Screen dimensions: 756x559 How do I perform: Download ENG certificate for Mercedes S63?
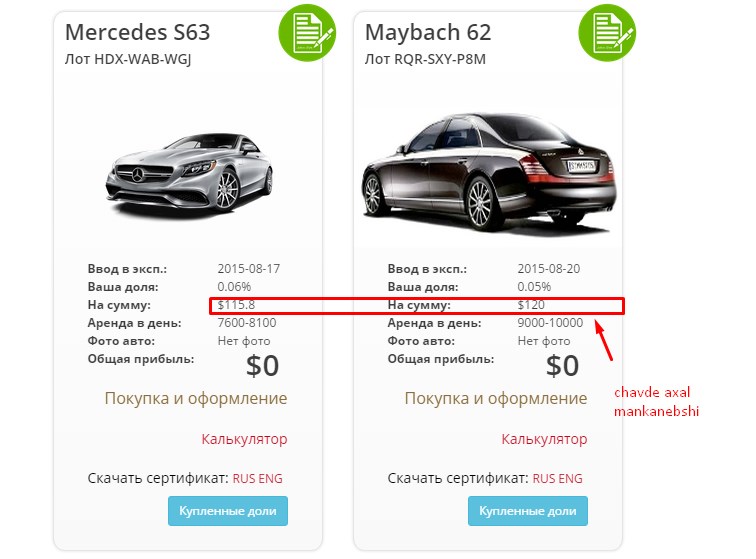coord(272,479)
